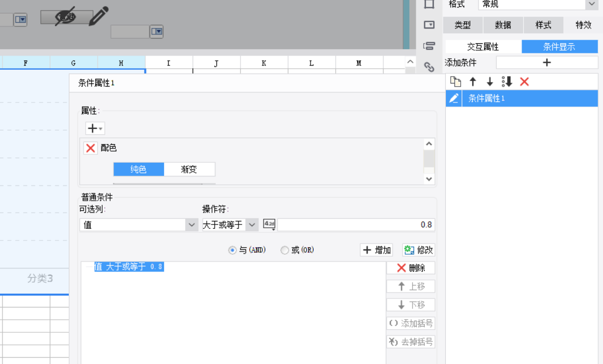Select the 或(OR) radio button

(x=285, y=250)
